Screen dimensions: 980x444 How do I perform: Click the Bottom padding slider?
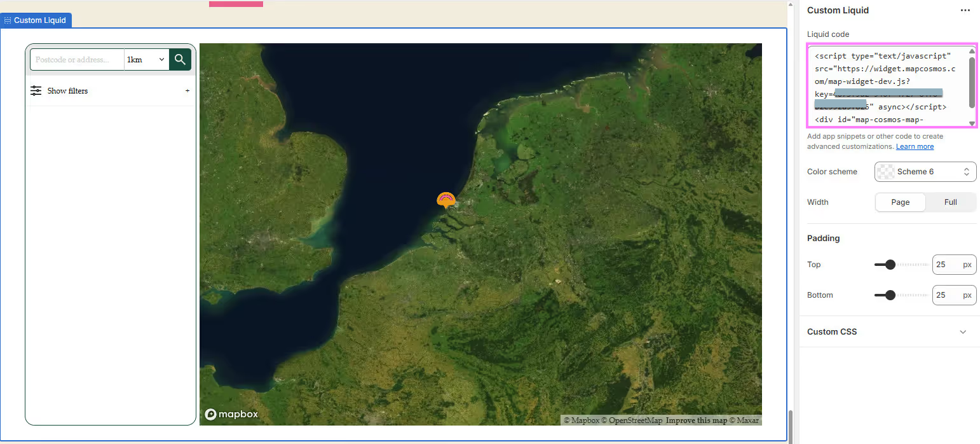tap(901, 295)
